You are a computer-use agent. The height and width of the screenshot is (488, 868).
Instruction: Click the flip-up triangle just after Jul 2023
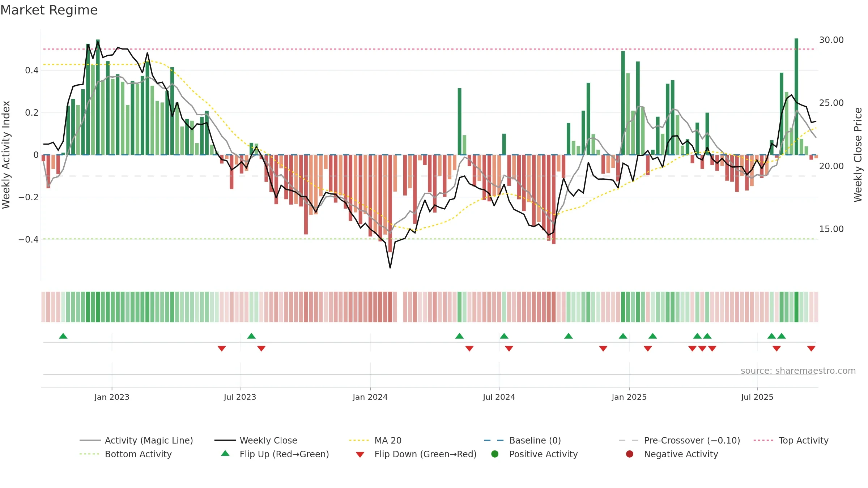[x=251, y=336]
